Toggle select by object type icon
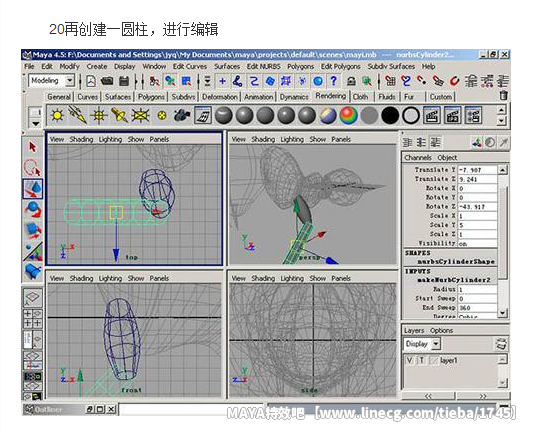Screen dimensions: 558x432 click(x=170, y=81)
